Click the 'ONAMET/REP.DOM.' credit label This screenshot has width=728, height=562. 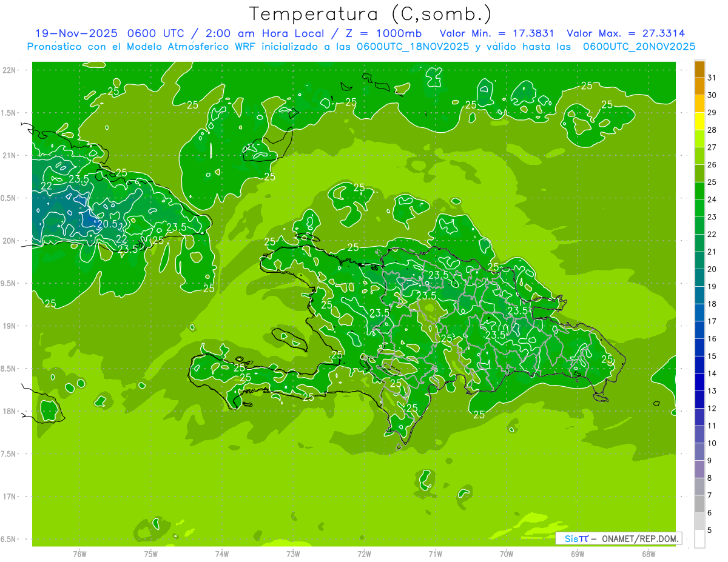(x=640, y=538)
